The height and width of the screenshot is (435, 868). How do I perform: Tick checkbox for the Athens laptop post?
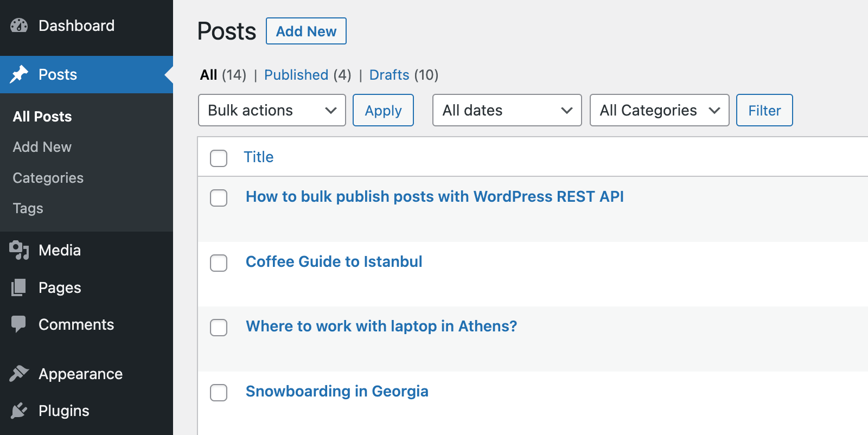tap(219, 328)
